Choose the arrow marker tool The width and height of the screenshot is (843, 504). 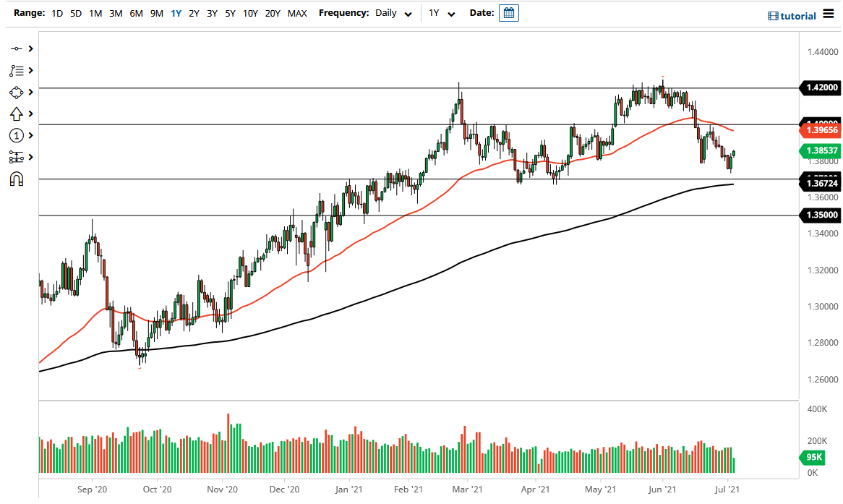tap(16, 114)
